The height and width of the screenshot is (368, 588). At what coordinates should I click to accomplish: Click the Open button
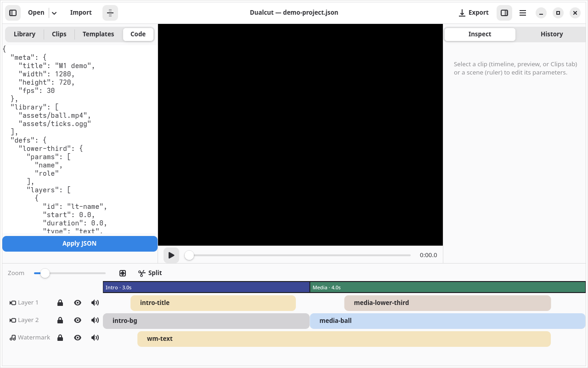(36, 13)
